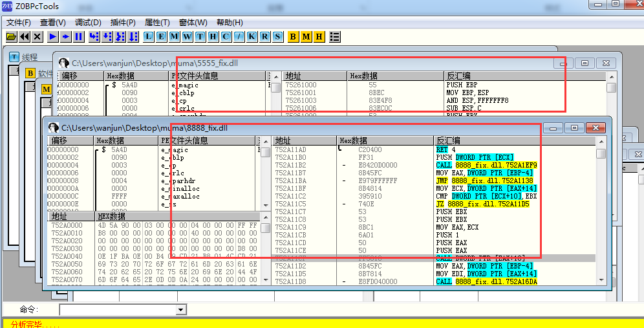Click 地址 header in 8888_fix.dll disassembly pane

(x=305, y=140)
